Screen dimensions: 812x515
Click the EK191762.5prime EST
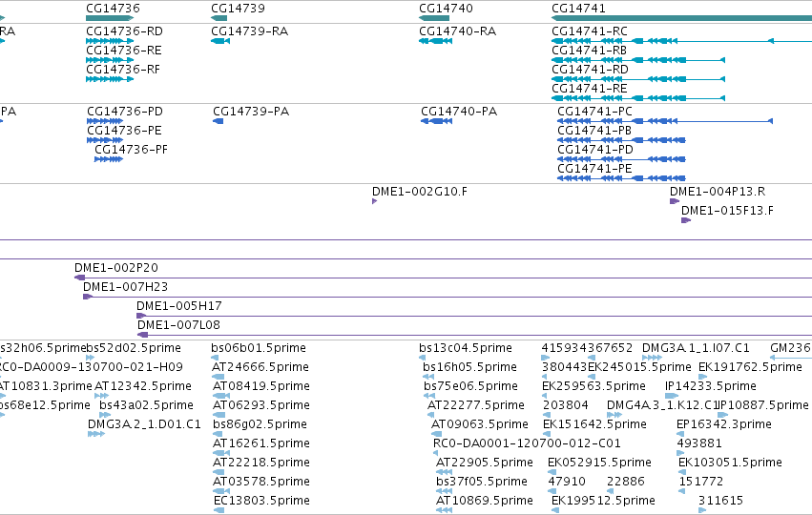point(702,377)
